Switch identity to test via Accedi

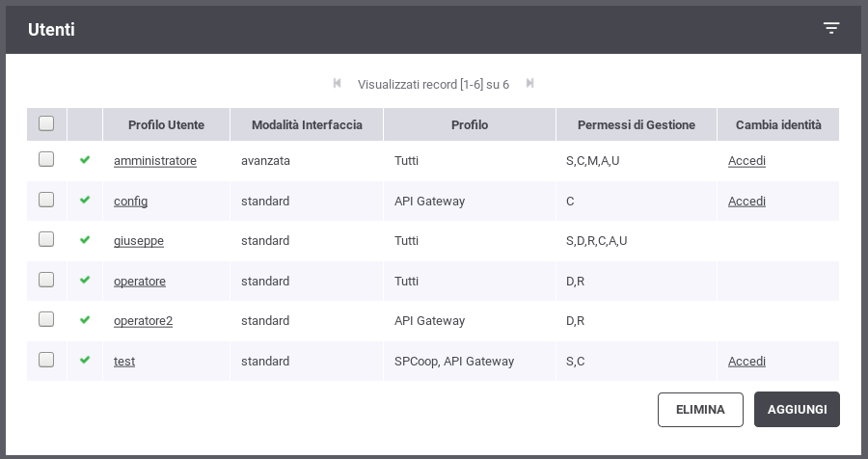(746, 361)
